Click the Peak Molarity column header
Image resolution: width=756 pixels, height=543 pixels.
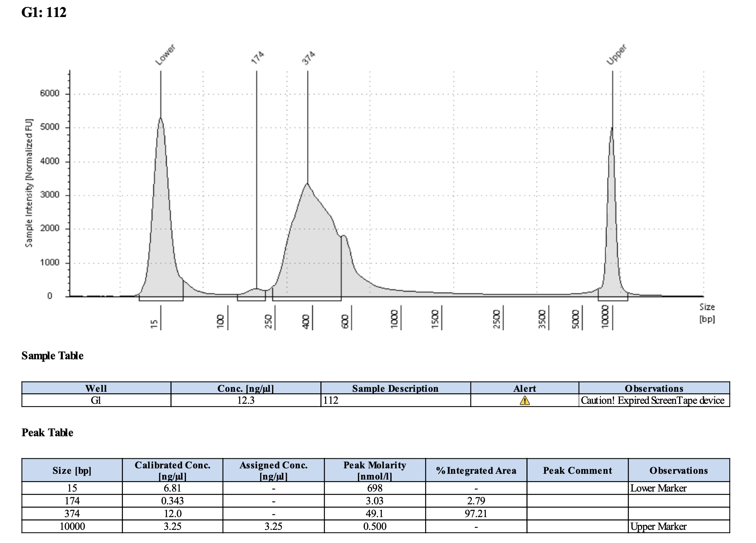375,470
